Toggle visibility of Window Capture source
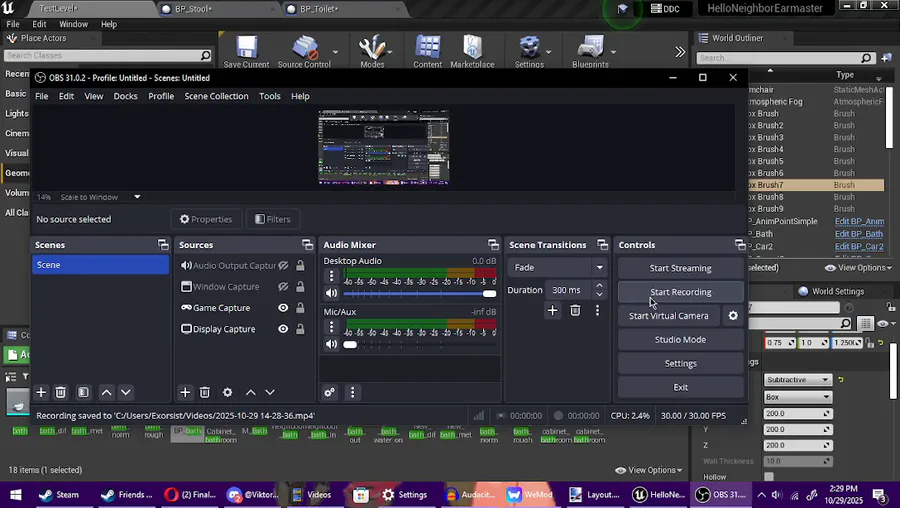The width and height of the screenshot is (900, 508). 283,286
